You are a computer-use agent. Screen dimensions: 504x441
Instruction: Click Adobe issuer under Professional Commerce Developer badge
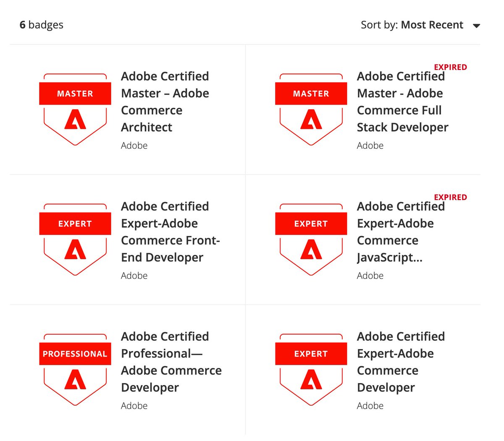pyautogui.click(x=134, y=406)
